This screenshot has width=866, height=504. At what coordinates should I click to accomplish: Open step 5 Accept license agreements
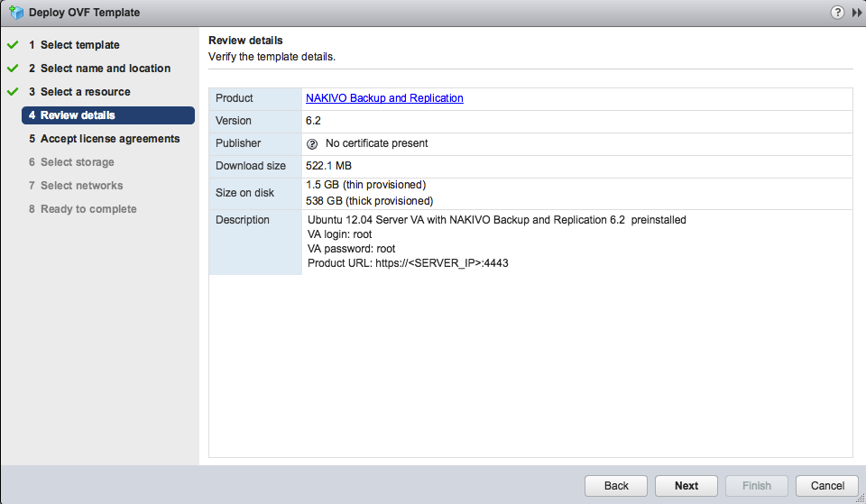click(x=109, y=139)
